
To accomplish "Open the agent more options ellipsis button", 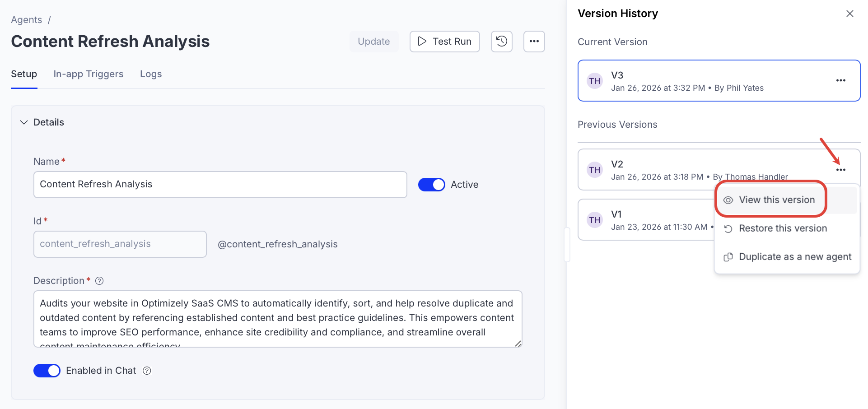I will tap(534, 42).
